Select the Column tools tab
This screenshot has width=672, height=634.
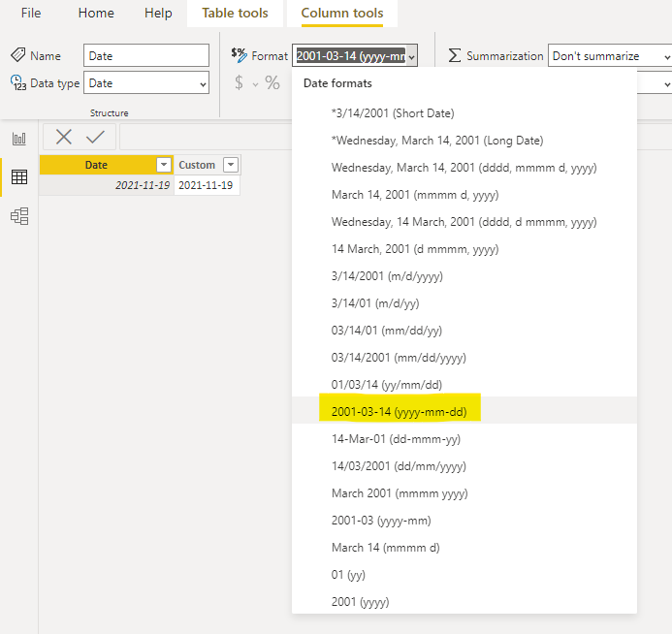pos(342,14)
